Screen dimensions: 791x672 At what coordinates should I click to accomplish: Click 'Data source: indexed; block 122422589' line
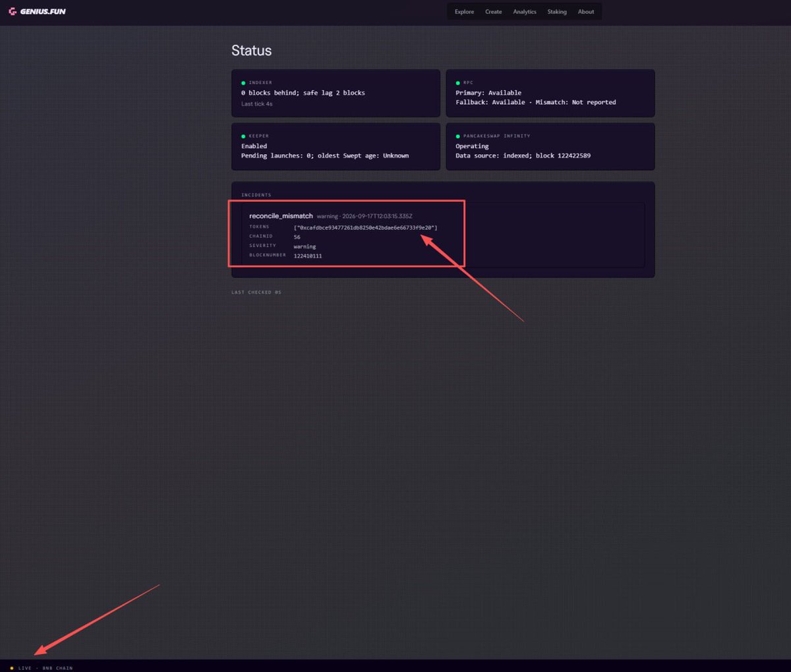point(523,155)
